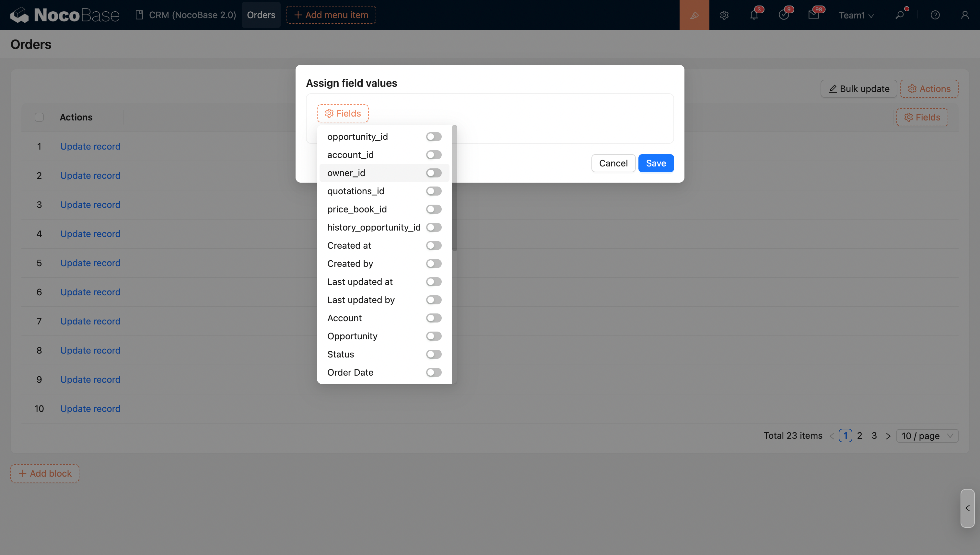Open the mail inbox icon
The image size is (980, 555).
click(x=813, y=15)
